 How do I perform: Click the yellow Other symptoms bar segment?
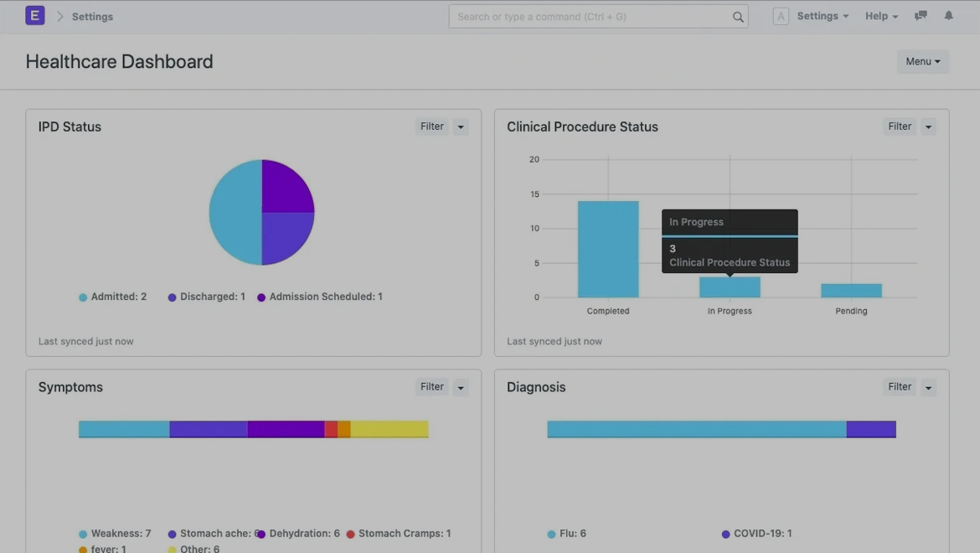coord(389,429)
